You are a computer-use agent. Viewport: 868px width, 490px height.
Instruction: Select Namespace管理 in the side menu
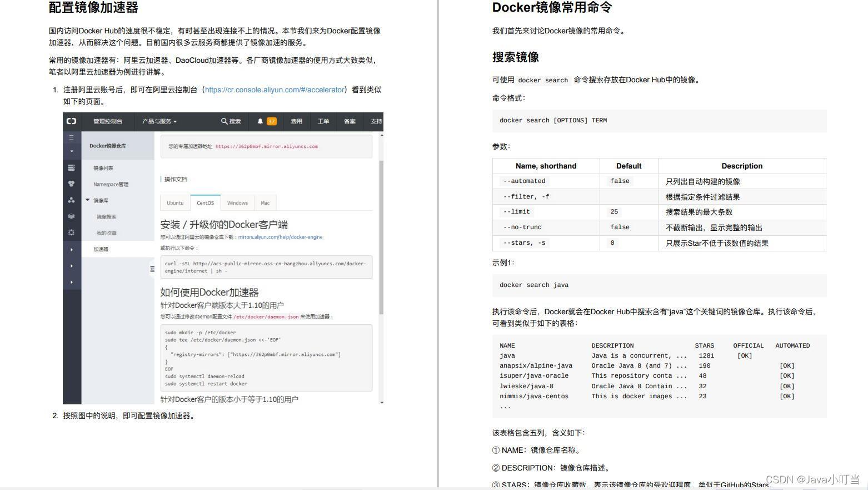pyautogui.click(x=111, y=184)
